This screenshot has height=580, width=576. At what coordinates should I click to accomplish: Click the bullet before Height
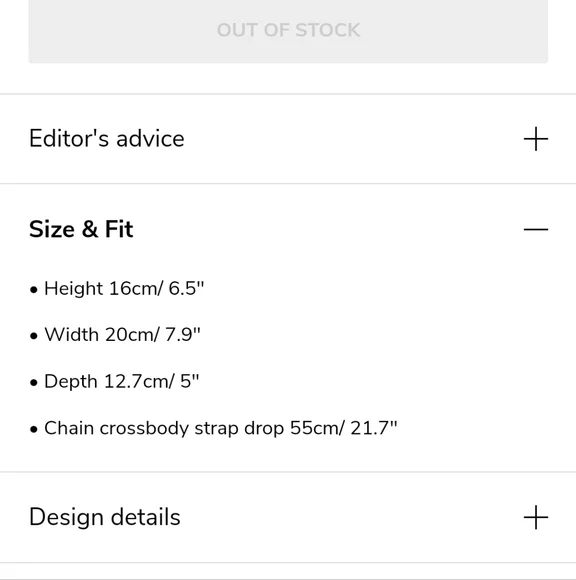pos(34,290)
